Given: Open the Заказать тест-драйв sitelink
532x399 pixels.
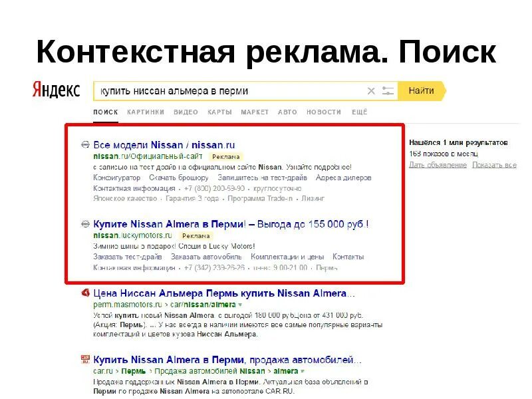Looking at the screenshot, I should [128, 257].
